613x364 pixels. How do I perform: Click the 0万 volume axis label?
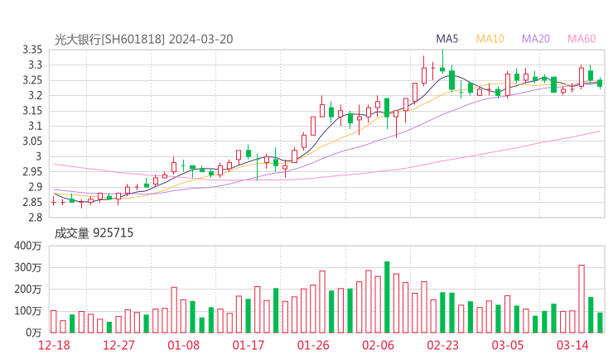pyautogui.click(x=34, y=333)
